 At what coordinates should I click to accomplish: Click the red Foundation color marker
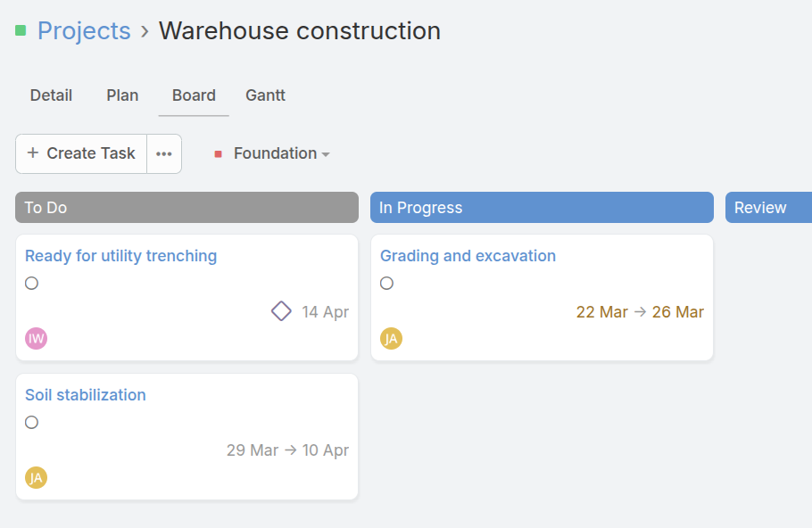[218, 154]
